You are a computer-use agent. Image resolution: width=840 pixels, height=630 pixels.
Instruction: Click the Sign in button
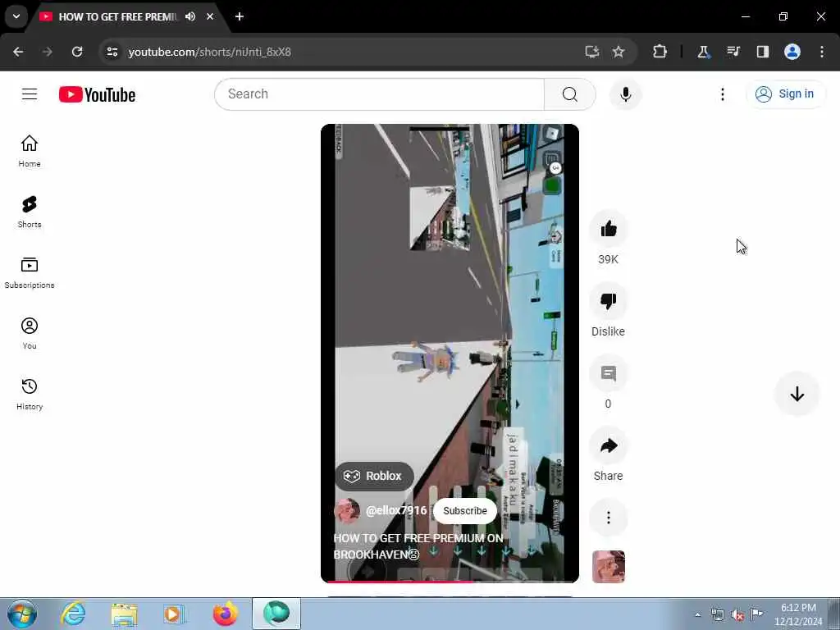(x=785, y=94)
